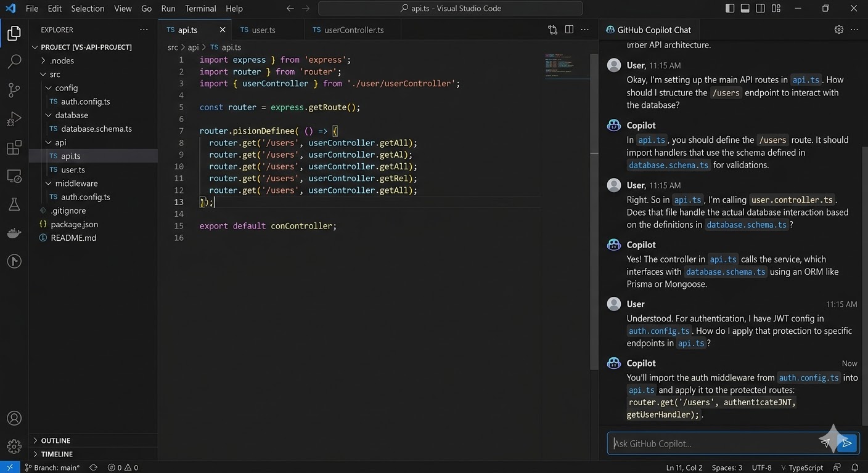
Task: Open the Source Control view
Action: click(14, 91)
